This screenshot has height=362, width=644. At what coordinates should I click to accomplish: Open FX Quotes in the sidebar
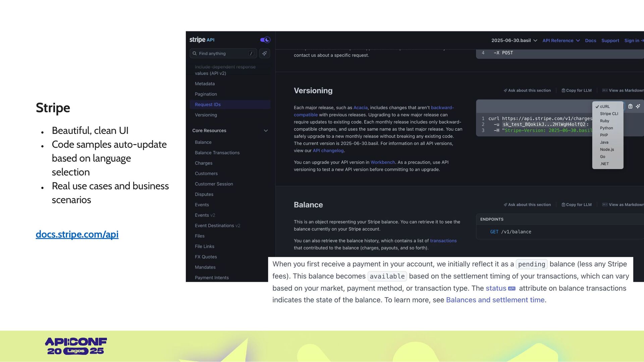(206, 257)
